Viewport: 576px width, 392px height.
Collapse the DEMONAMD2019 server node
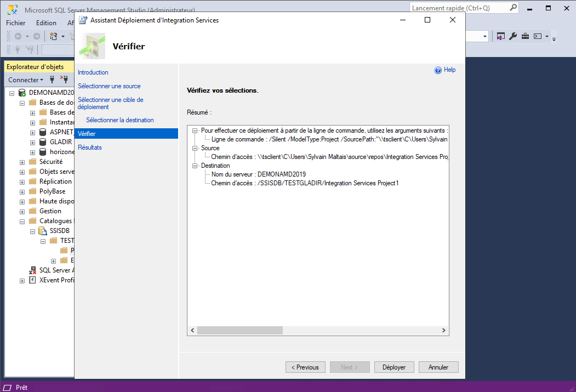tap(12, 93)
